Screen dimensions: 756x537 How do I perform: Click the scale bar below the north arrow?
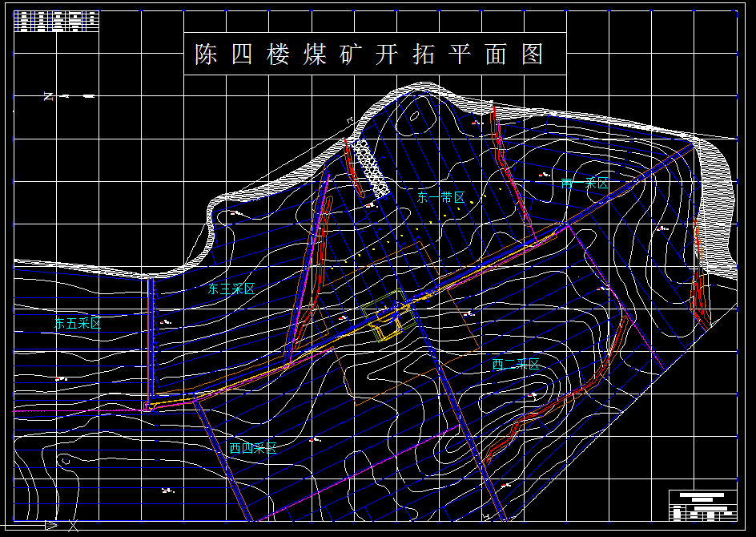pyautogui.click(x=80, y=95)
